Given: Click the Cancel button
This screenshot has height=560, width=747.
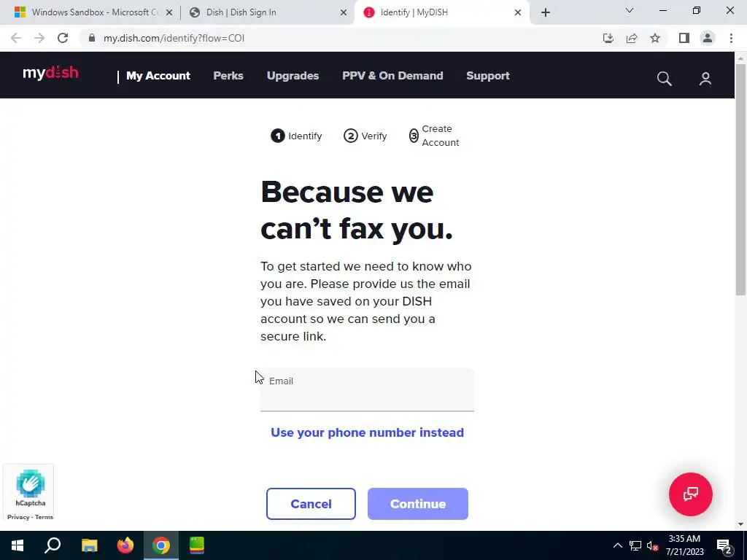Looking at the screenshot, I should (x=311, y=504).
